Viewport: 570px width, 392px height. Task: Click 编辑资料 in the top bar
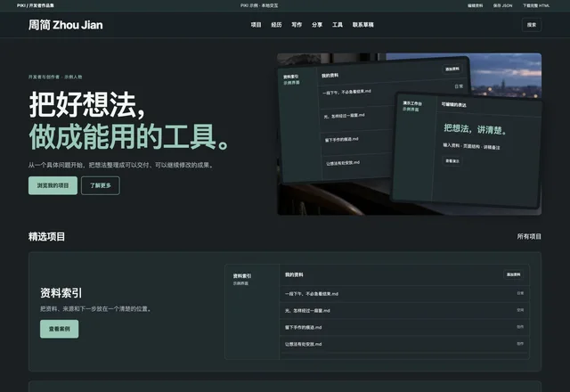pyautogui.click(x=475, y=5)
